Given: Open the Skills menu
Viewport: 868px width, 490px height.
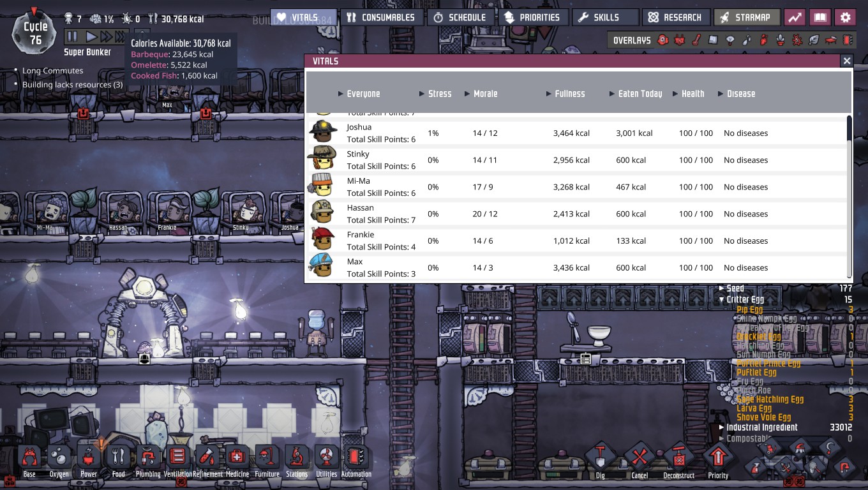Looking at the screenshot, I should (604, 17).
